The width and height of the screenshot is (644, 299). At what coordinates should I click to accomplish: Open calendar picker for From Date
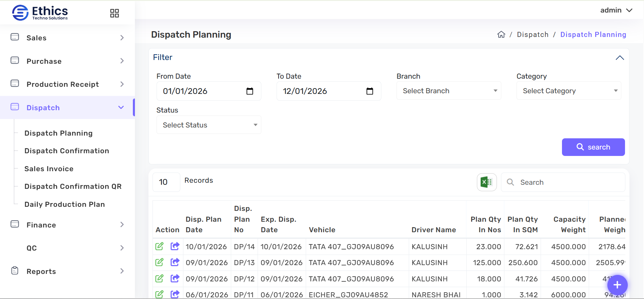click(x=249, y=91)
